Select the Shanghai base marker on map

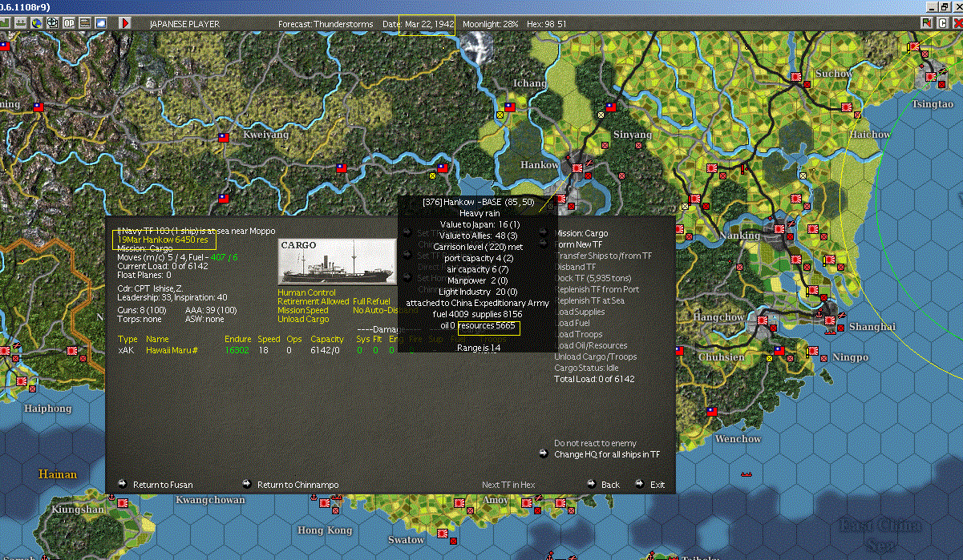[830, 320]
